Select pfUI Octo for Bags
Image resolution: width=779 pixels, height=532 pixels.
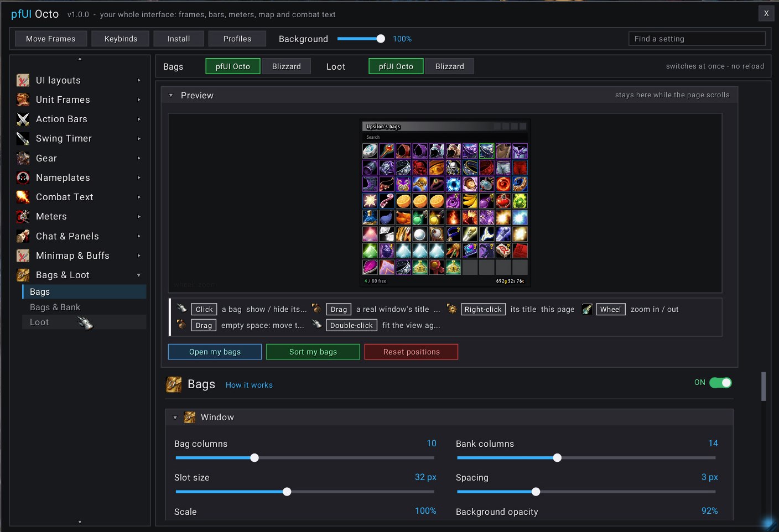[233, 66]
